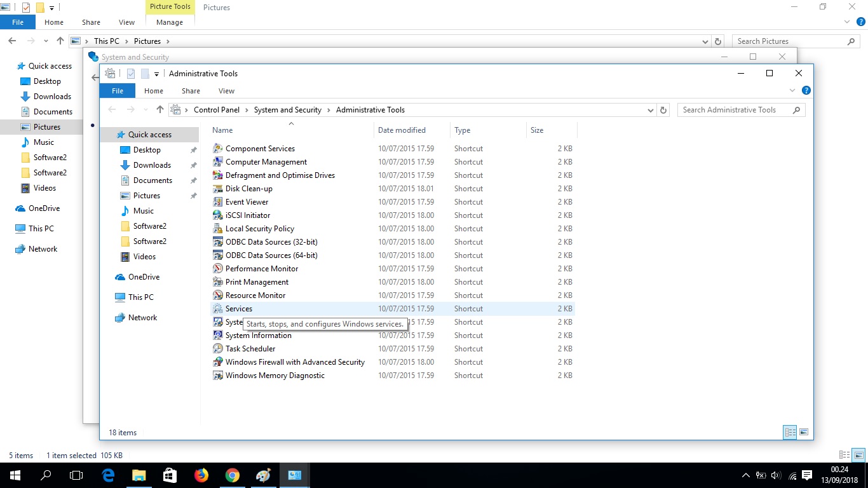Select the iSCSI Initiator icon
The height and width of the screenshot is (488, 868).
coord(218,215)
